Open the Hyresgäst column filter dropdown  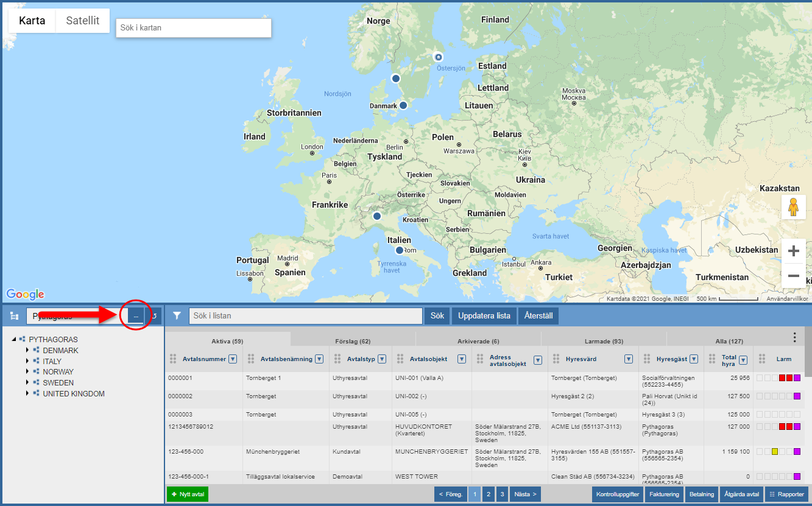(x=693, y=359)
